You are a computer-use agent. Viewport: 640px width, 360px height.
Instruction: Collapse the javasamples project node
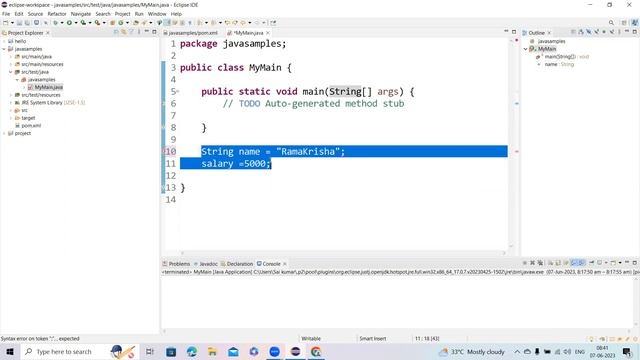(x=4, y=49)
